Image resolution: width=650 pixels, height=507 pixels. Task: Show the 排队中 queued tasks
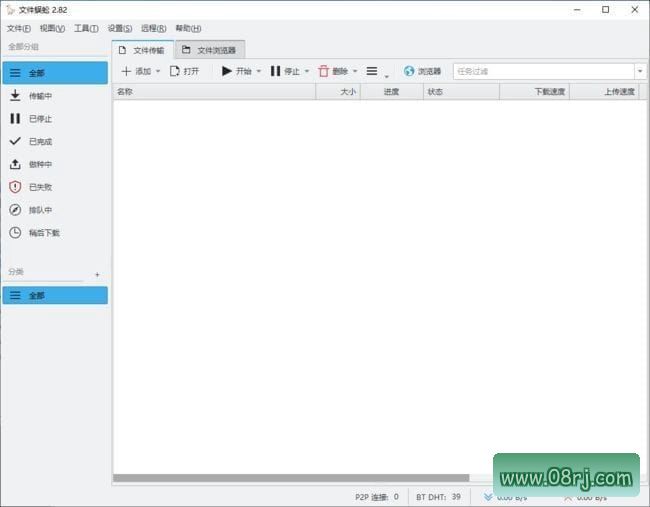(x=55, y=210)
